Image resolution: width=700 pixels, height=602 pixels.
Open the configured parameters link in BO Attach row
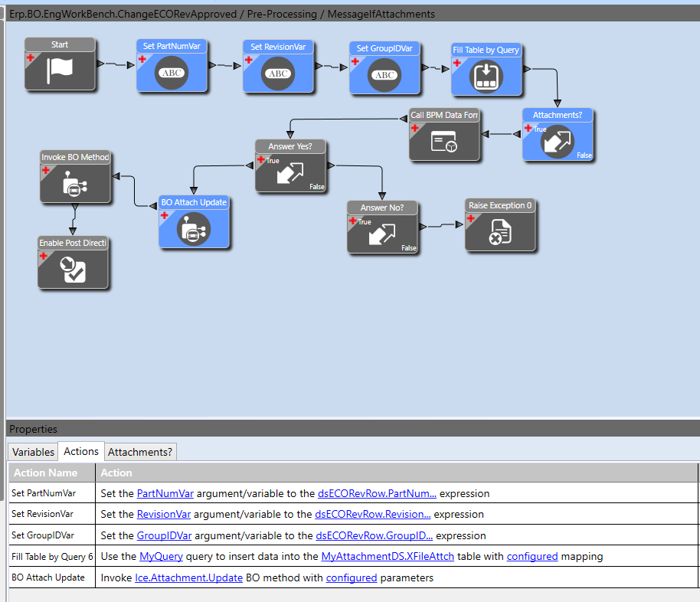[x=352, y=578]
